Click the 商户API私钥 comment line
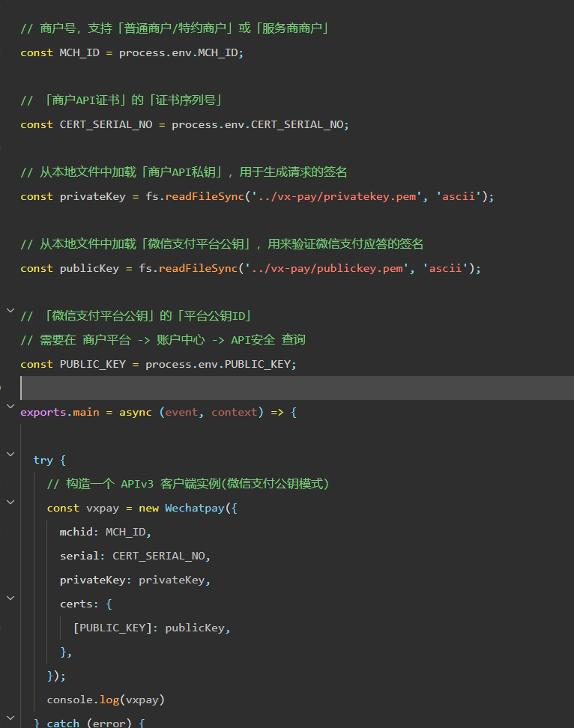Screen dimensions: 574x728 pyautogui.click(x=184, y=173)
